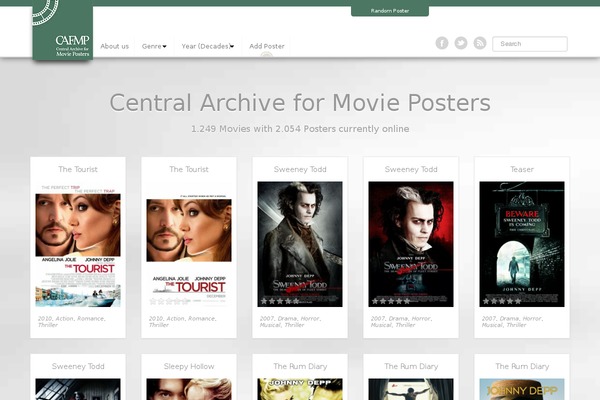Open the CAFMP logo home link
This screenshot has height=400, width=600.
click(63, 30)
